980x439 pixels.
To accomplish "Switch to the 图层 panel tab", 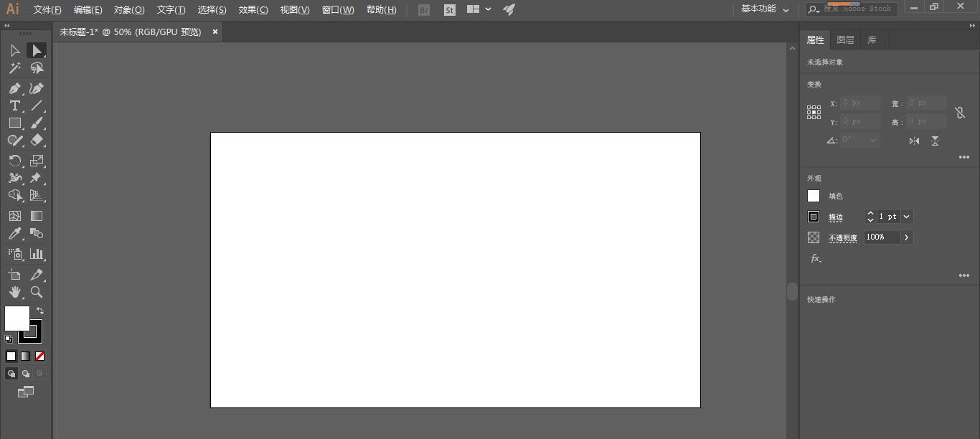I will click(x=845, y=40).
